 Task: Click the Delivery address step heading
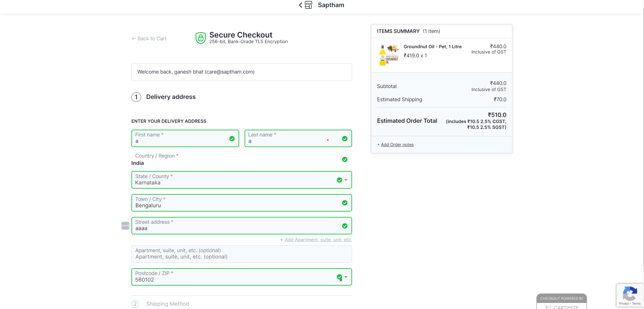click(x=171, y=97)
